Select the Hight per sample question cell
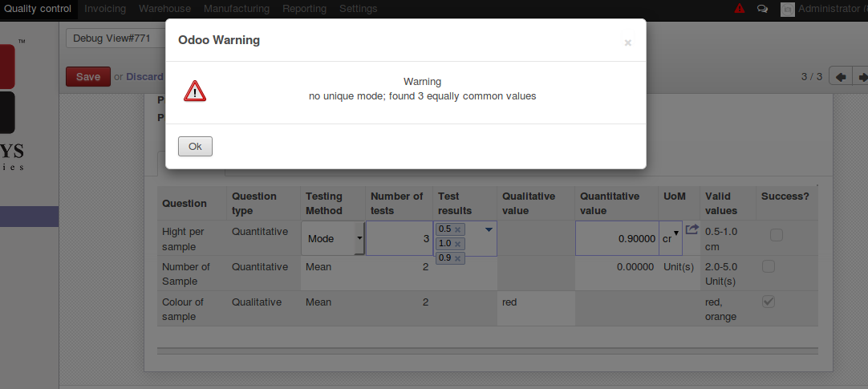The image size is (868, 389). [191, 238]
